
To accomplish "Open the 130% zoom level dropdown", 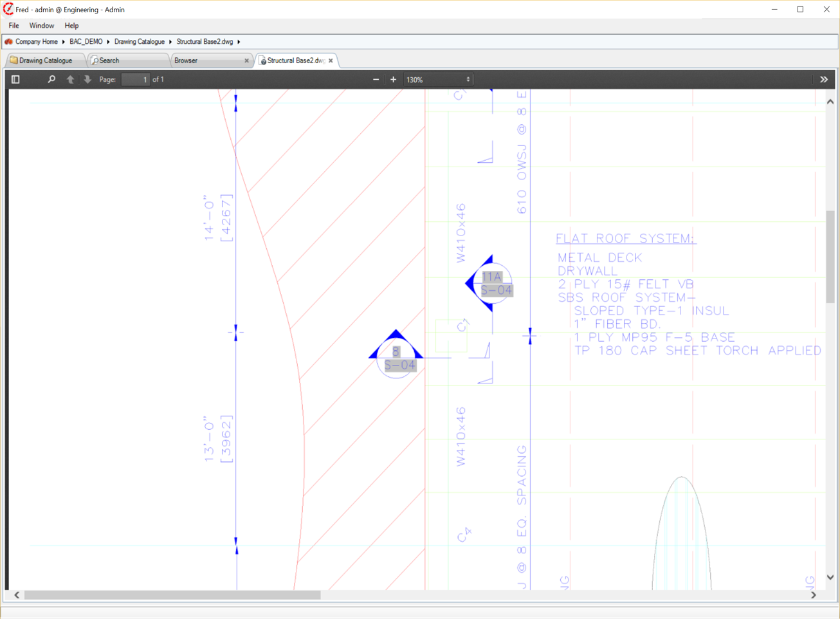I will point(438,80).
